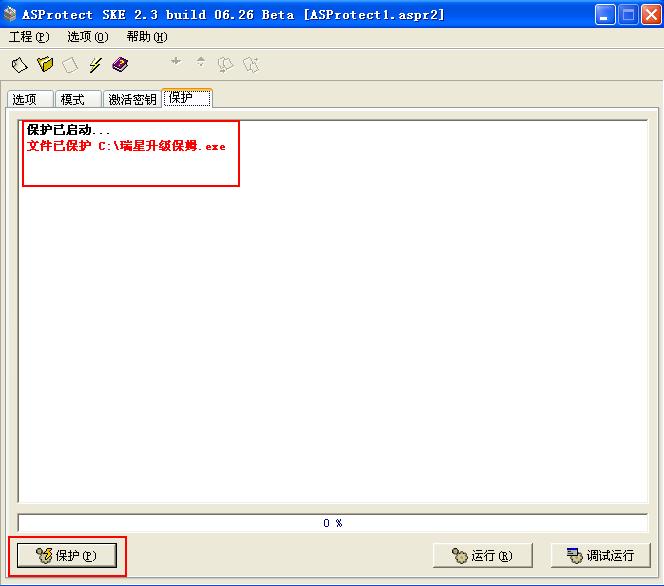Close the ASProtect window

(x=651, y=15)
